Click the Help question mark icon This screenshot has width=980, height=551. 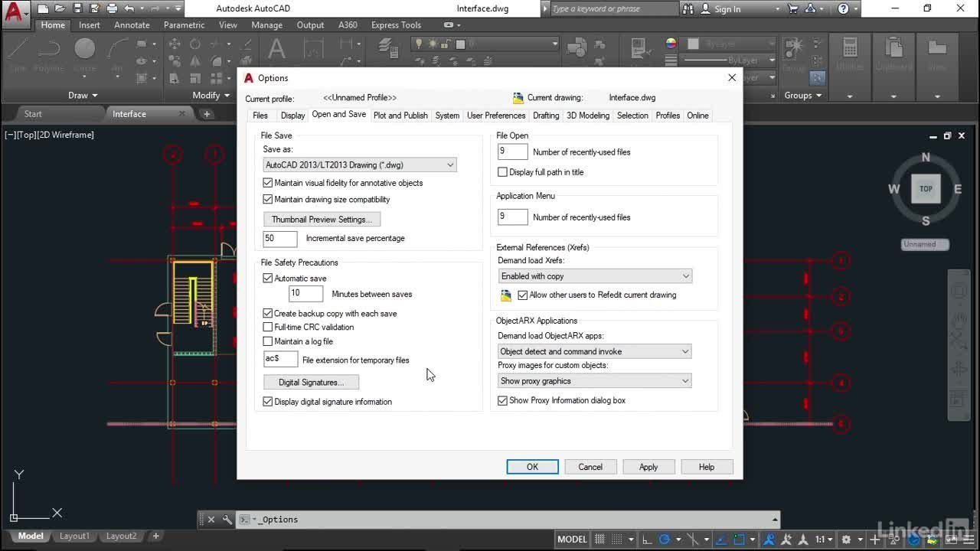pyautogui.click(x=843, y=9)
